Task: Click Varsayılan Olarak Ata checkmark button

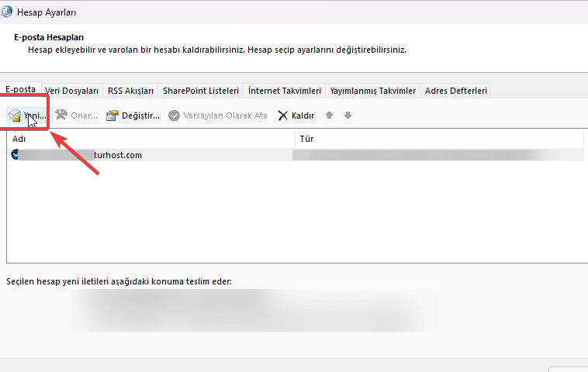Action: (175, 115)
